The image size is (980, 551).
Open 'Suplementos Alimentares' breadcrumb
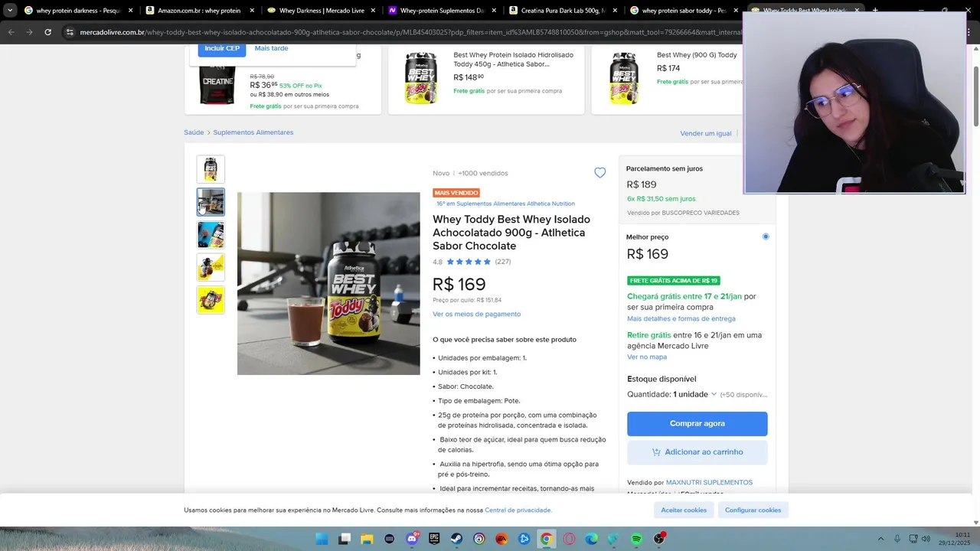[x=253, y=132]
